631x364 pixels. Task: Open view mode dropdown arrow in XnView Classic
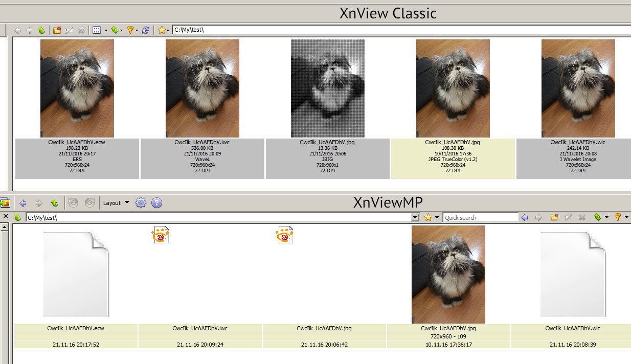[106, 31]
